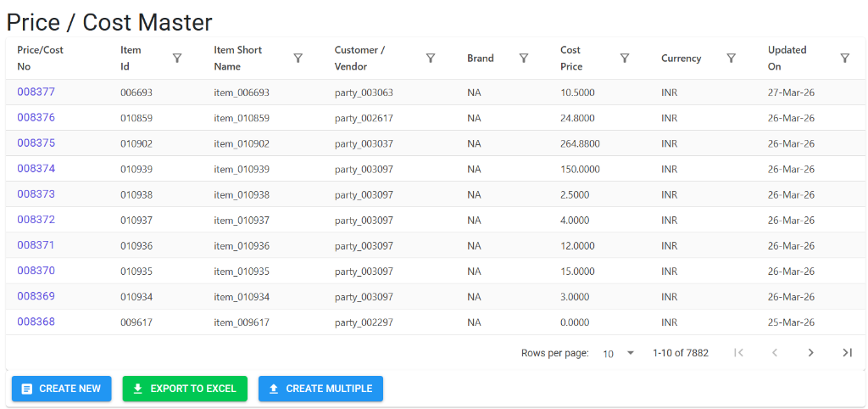Screen dimensions: 868x409
Task: Open price record 008368
Action: point(36,322)
